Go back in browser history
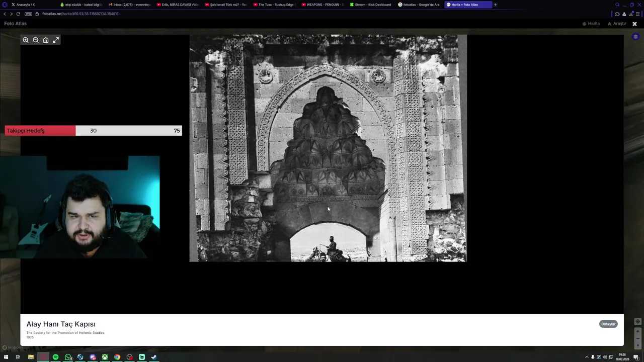The width and height of the screenshot is (644, 362). click(x=5, y=14)
